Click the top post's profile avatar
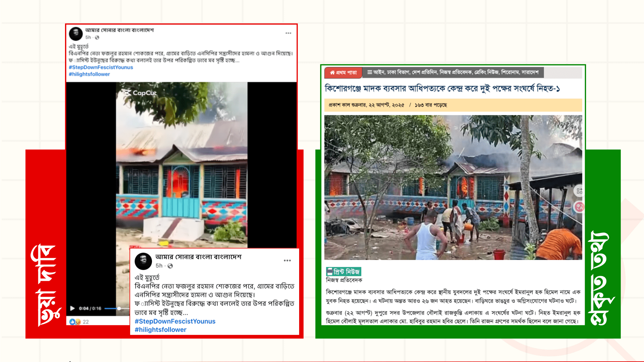The image size is (644, 362). click(76, 33)
